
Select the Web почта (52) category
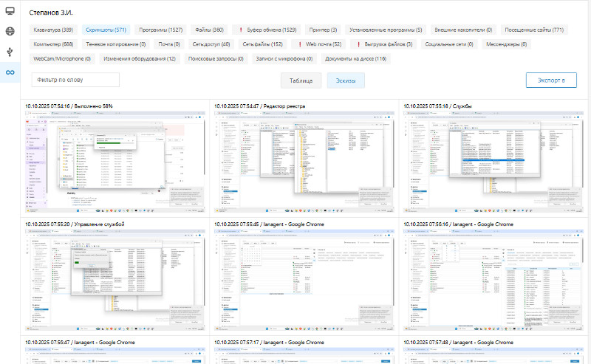point(318,44)
